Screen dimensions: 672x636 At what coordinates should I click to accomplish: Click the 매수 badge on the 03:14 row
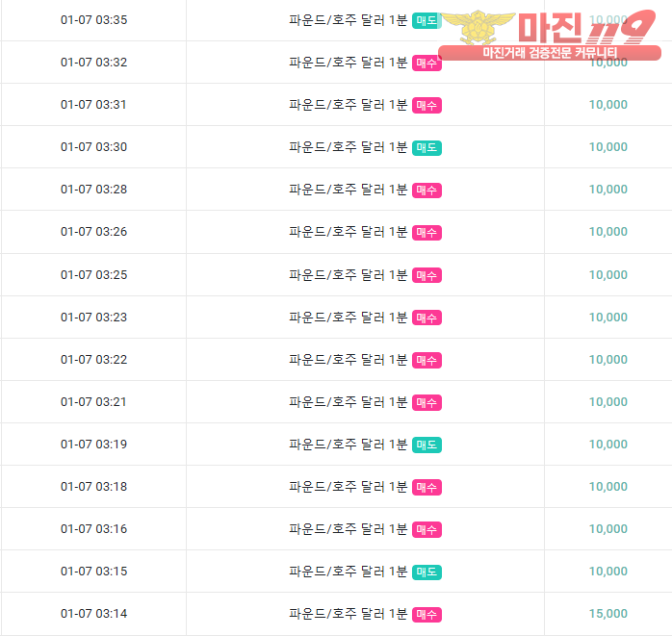[426, 615]
